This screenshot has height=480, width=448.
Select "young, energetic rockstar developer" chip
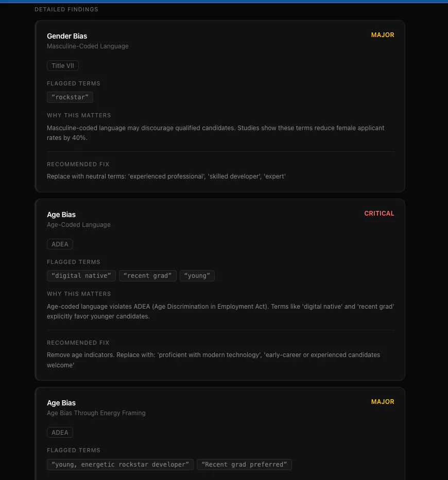click(x=120, y=465)
